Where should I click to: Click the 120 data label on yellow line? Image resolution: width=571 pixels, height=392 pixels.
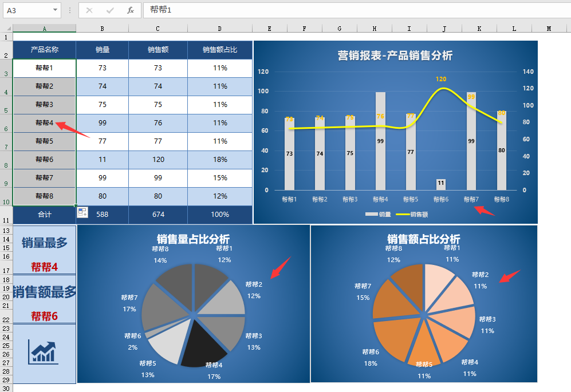point(441,79)
